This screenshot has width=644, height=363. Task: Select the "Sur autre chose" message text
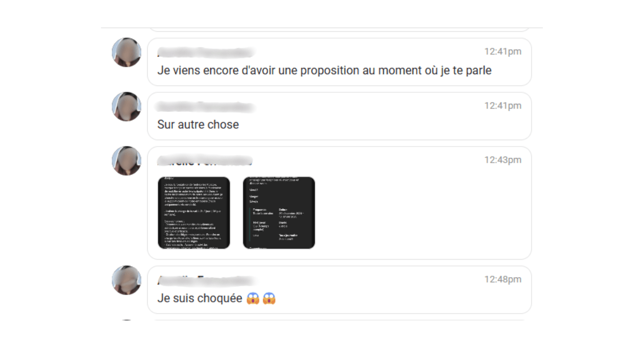(x=198, y=125)
